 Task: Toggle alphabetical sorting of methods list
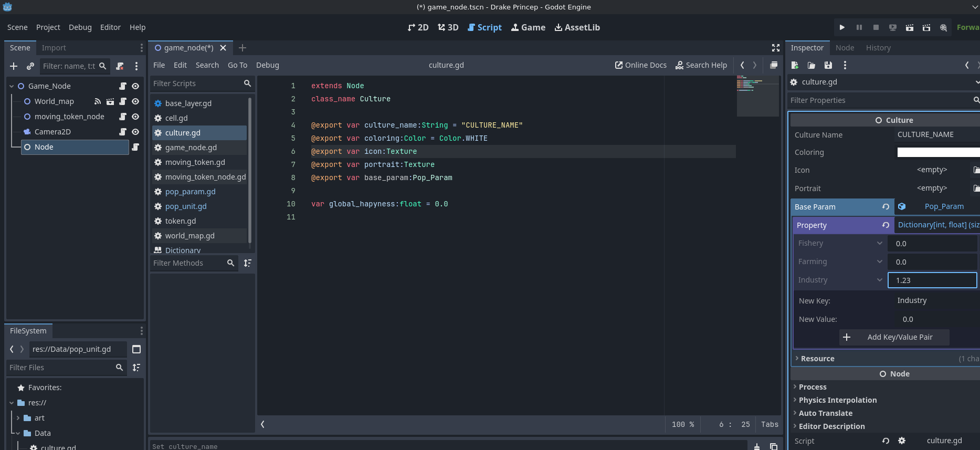point(247,263)
